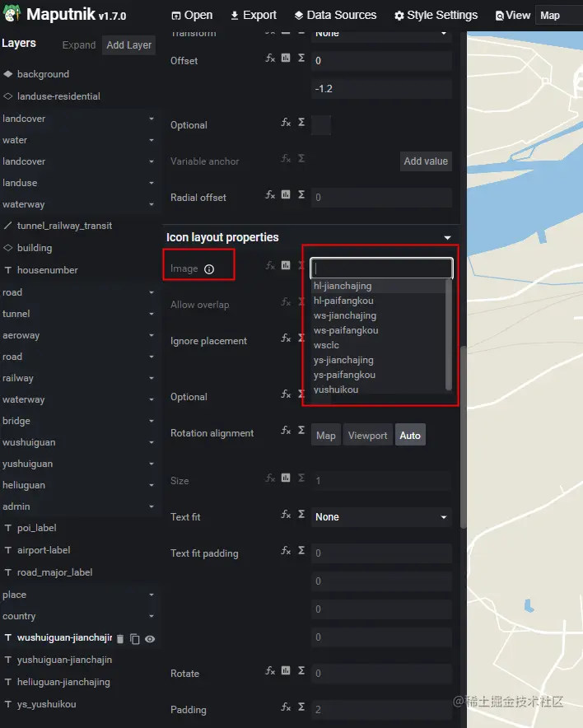Click the data function icon for Image
583x728 pixels.
[x=286, y=265]
